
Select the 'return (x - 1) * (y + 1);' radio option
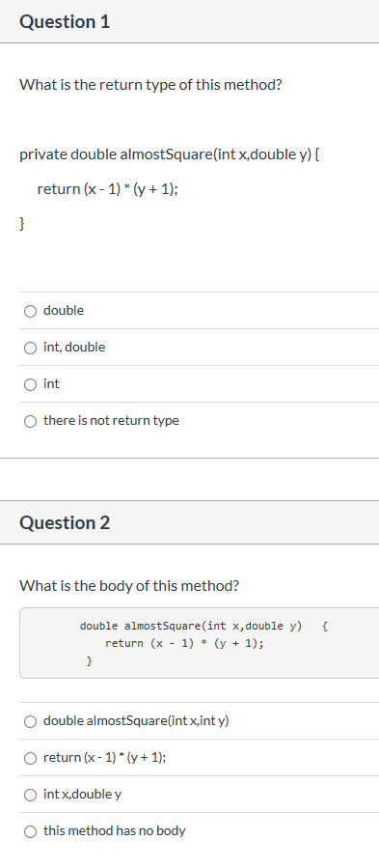click(30, 758)
